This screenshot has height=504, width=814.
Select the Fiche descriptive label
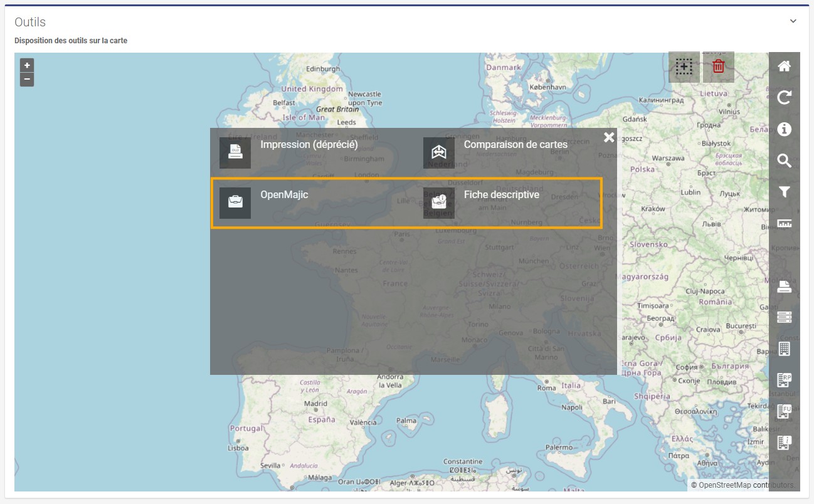(x=502, y=194)
